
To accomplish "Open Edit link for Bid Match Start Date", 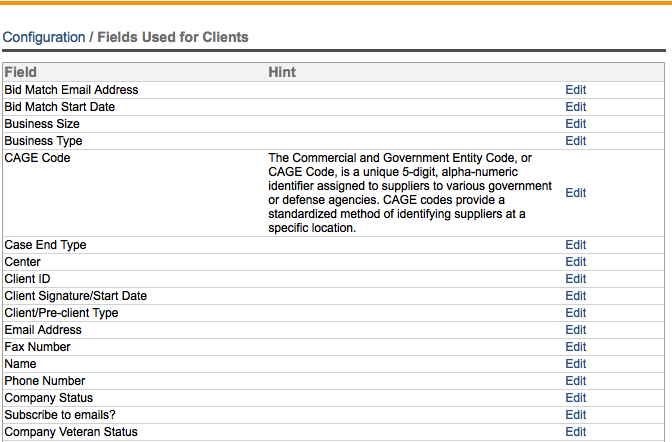I will [575, 107].
